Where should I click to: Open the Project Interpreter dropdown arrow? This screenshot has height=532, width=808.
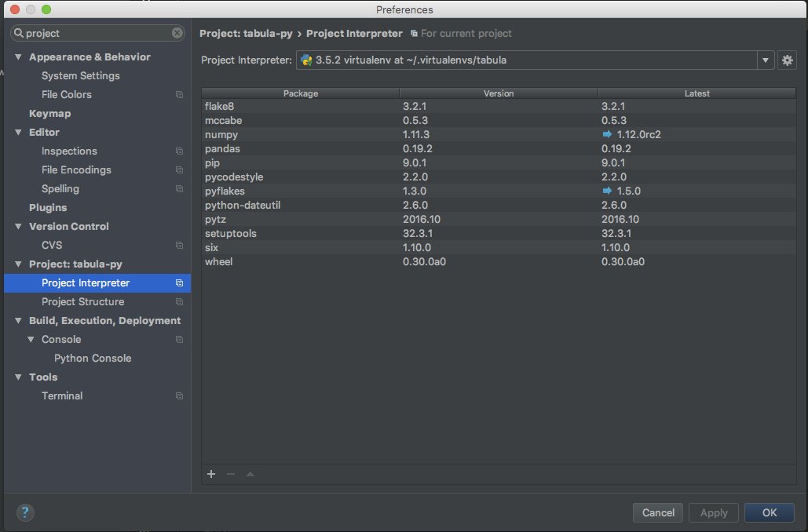click(x=766, y=60)
